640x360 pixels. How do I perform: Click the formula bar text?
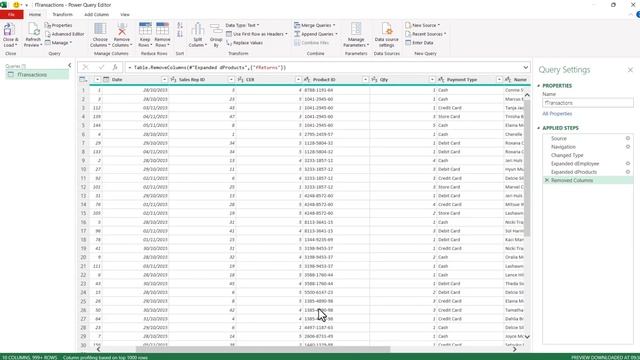(x=207, y=67)
